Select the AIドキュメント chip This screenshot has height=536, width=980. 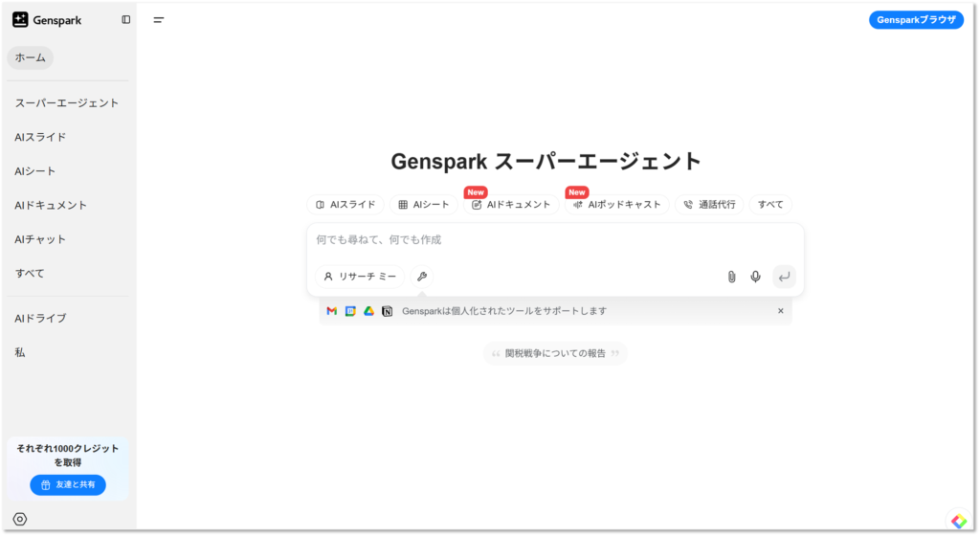(511, 205)
